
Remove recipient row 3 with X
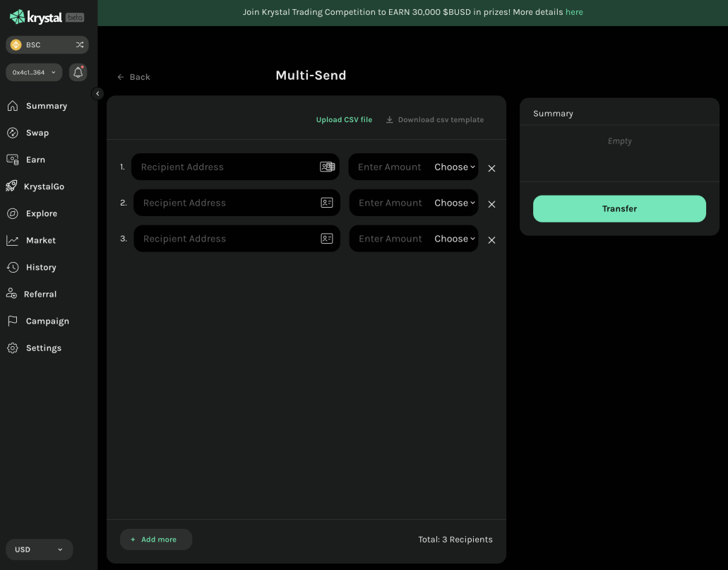click(491, 240)
